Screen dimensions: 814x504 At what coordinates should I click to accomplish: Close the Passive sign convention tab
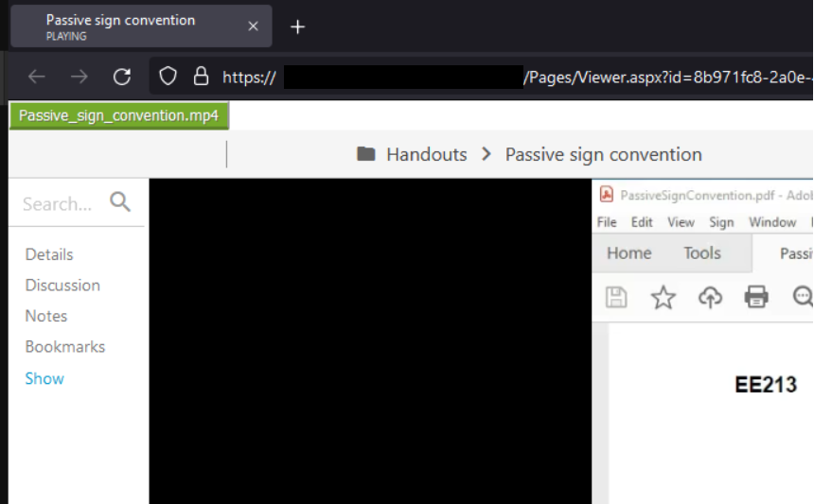[x=254, y=26]
